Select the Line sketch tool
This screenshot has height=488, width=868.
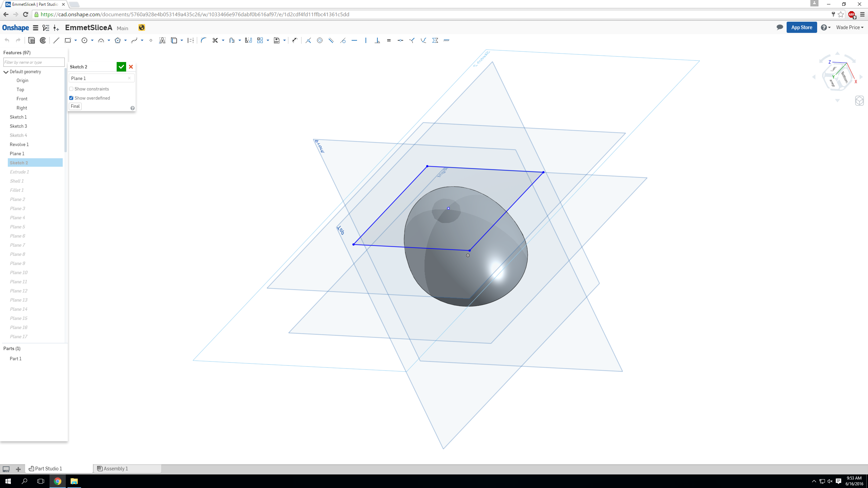point(56,40)
